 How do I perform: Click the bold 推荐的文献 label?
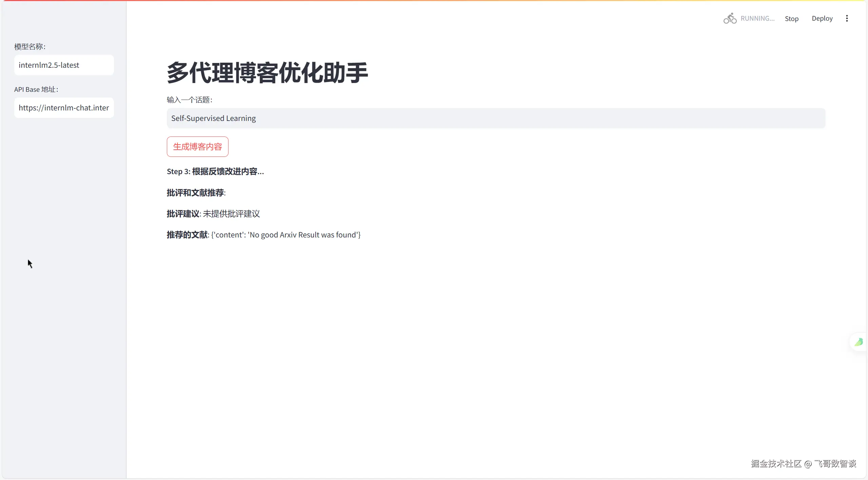point(187,235)
